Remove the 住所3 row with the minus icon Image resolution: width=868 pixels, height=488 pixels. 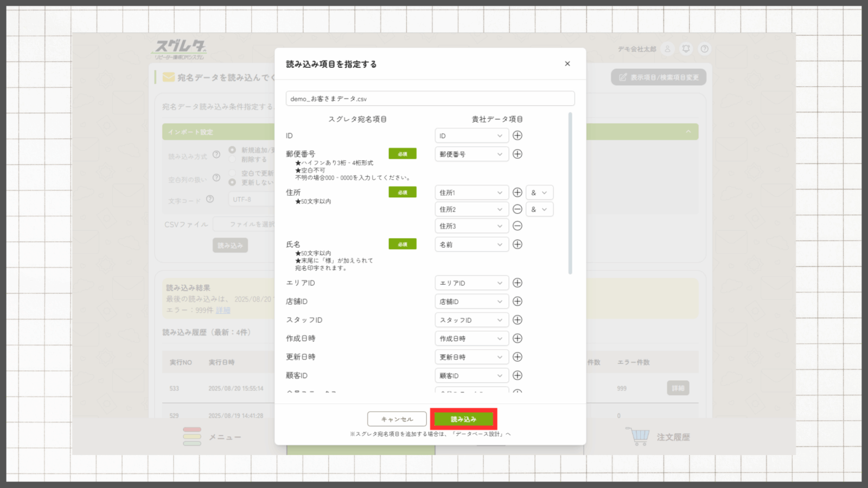coord(518,226)
